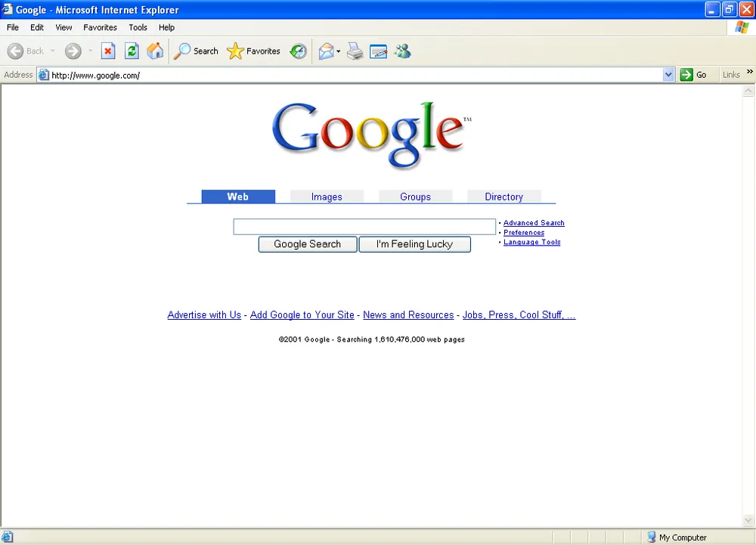Screen dimensions: 756x545
Task: Refresh the page using green arrows icon
Action: point(132,51)
